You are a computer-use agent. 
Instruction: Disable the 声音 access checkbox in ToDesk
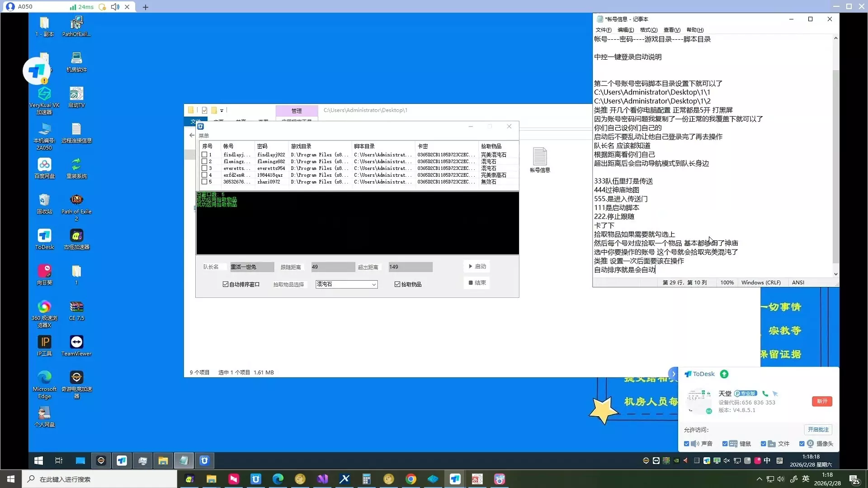687,444
